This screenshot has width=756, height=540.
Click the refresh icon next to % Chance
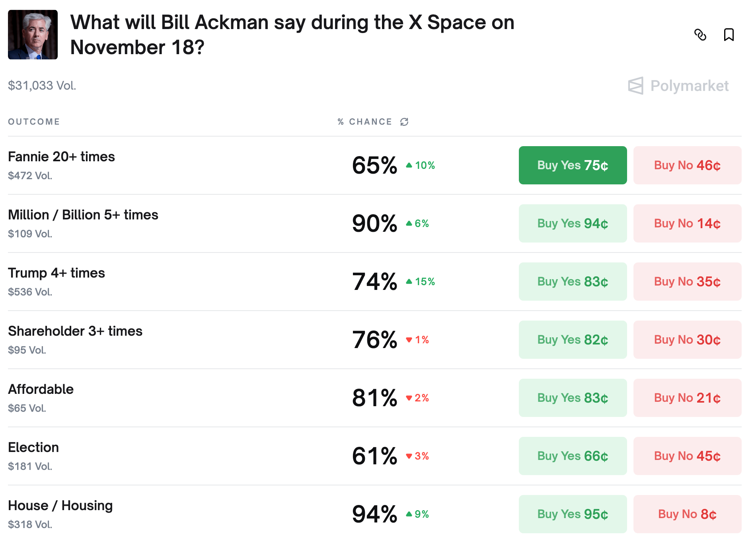404,122
